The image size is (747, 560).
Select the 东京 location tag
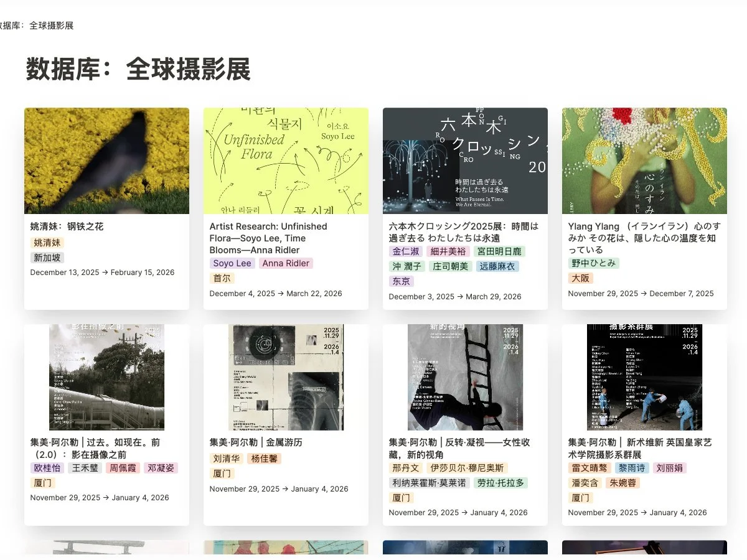tap(402, 282)
